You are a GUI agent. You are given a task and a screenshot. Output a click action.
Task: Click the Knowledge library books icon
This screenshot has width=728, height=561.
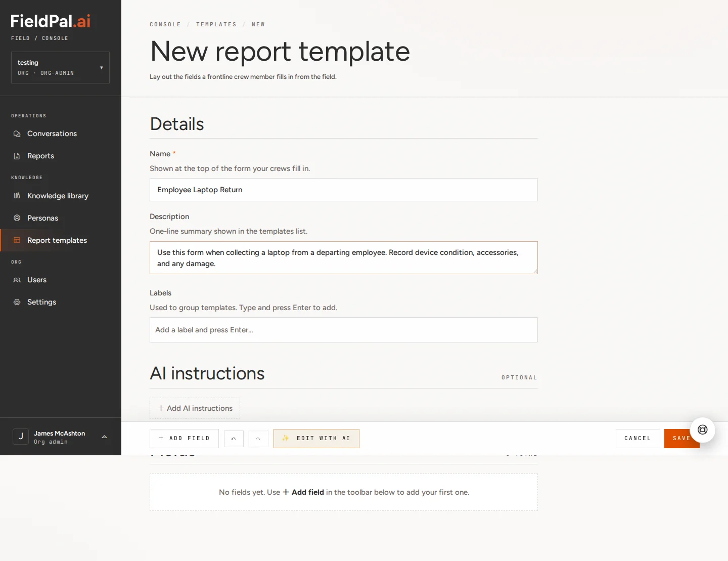[x=17, y=196]
